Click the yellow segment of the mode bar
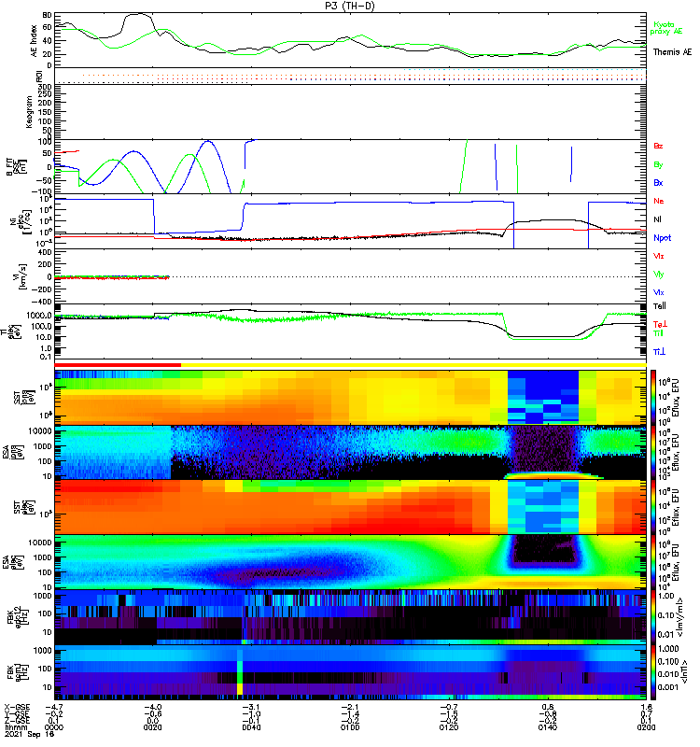The image size is (700, 747). coord(413,365)
